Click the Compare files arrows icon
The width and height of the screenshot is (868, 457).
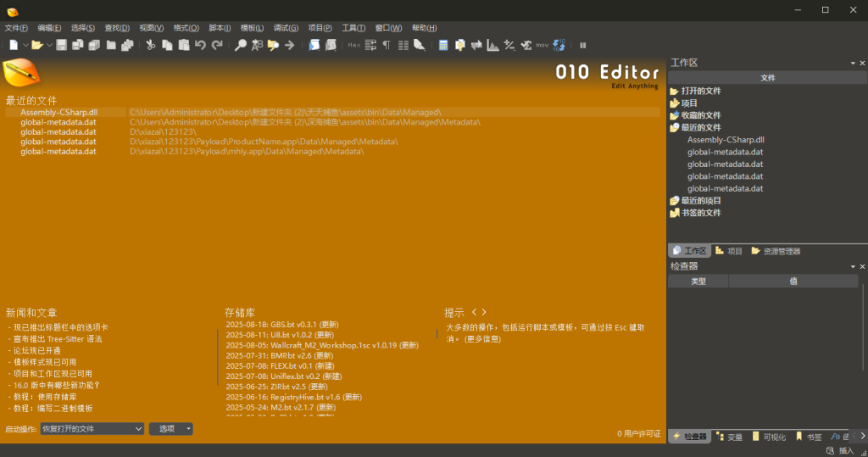tap(476, 46)
